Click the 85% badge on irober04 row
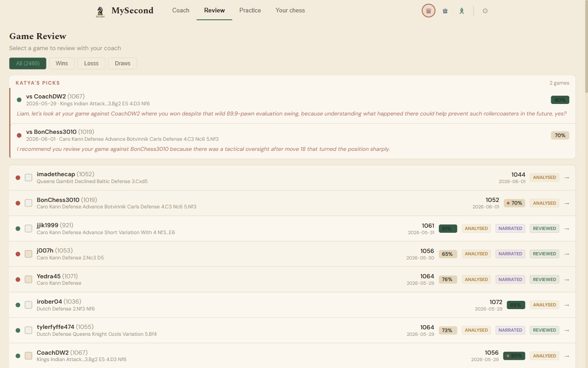Image resolution: width=588 pixels, height=368 pixels. [516, 305]
